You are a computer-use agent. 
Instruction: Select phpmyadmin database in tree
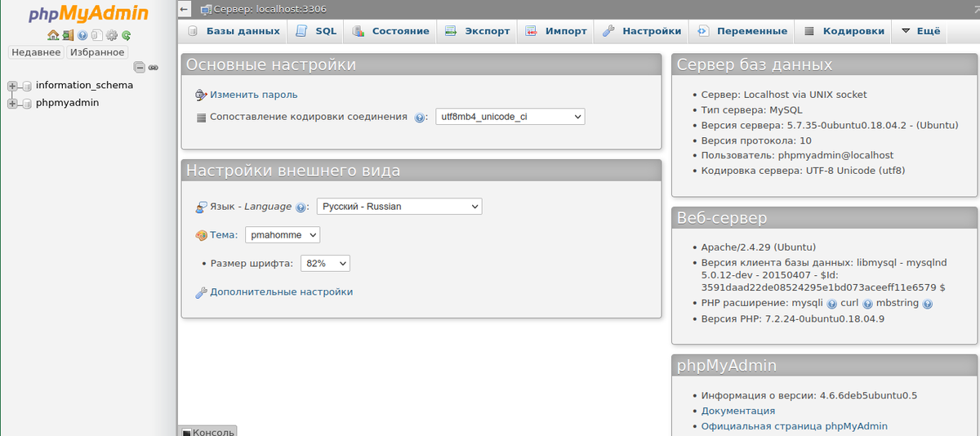pyautogui.click(x=68, y=103)
